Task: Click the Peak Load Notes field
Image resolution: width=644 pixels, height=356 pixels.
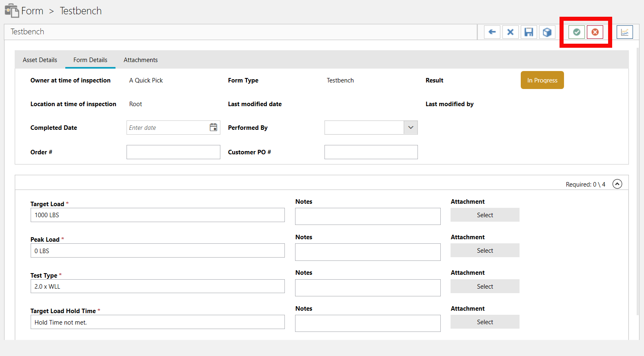Action: click(x=367, y=252)
